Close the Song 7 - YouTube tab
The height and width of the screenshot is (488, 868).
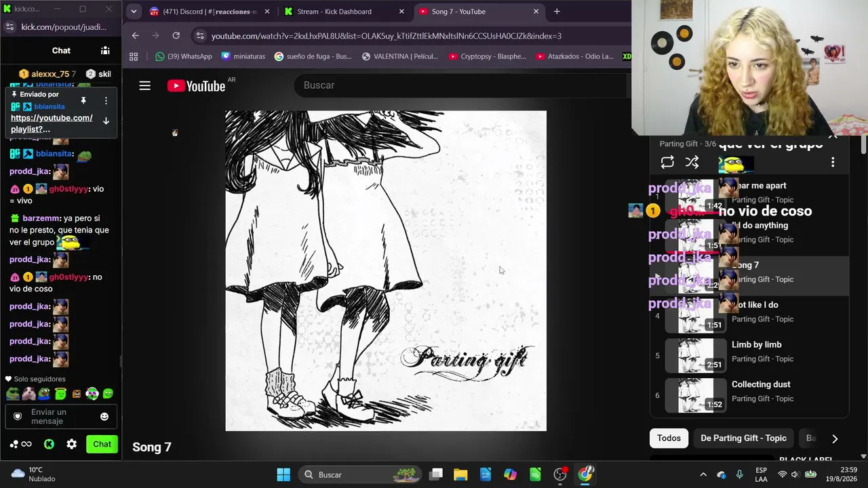coord(536,12)
